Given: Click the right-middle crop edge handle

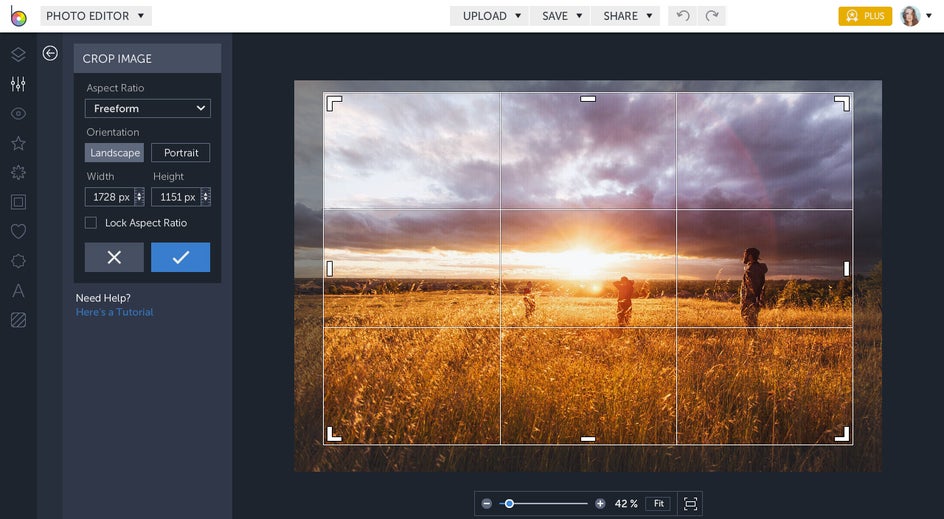Looking at the screenshot, I should [x=846, y=269].
